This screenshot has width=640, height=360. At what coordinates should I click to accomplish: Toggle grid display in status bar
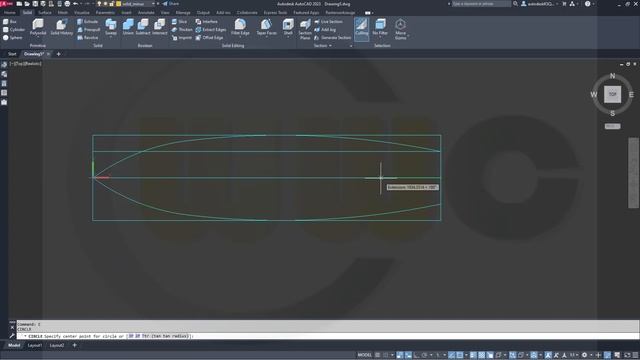tap(378, 355)
